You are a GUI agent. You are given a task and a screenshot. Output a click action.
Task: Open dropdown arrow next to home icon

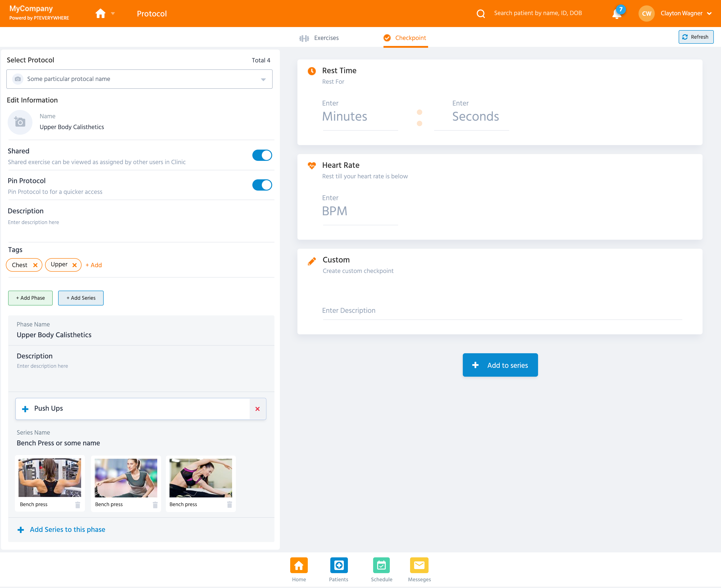(x=113, y=14)
